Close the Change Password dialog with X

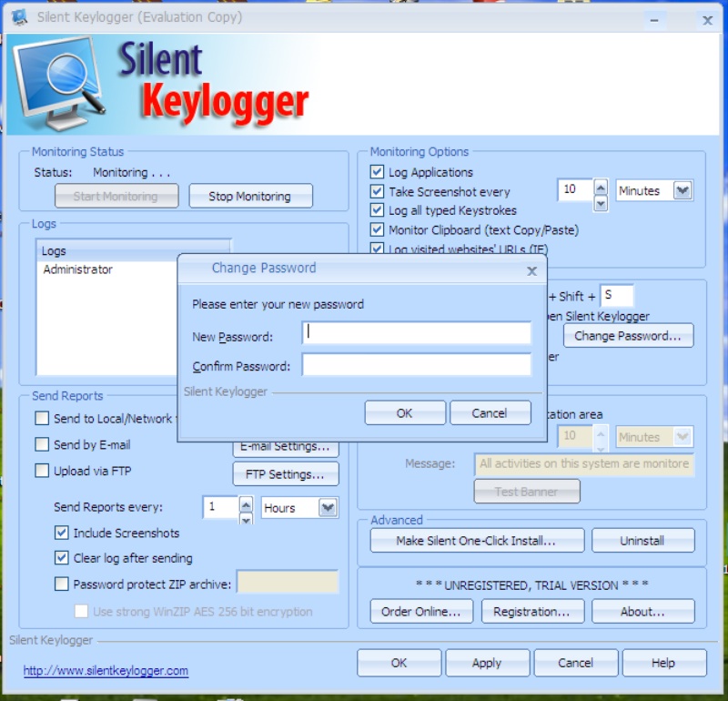[x=532, y=270]
